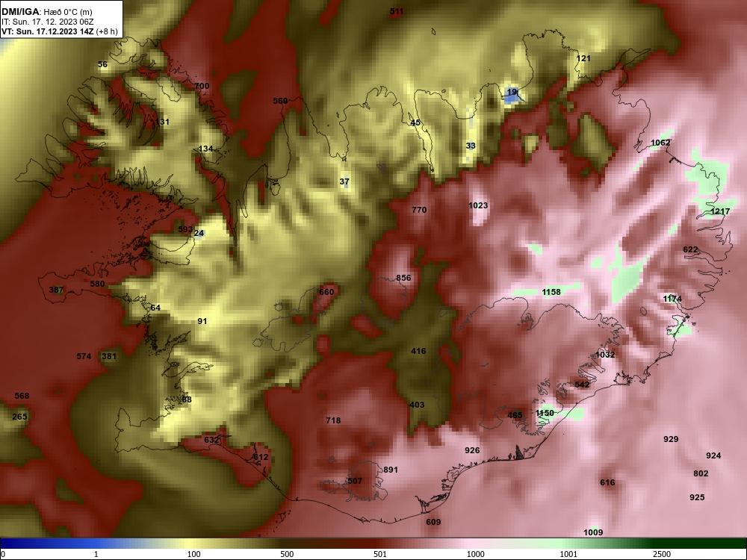Select the 91 value label

click(202, 321)
